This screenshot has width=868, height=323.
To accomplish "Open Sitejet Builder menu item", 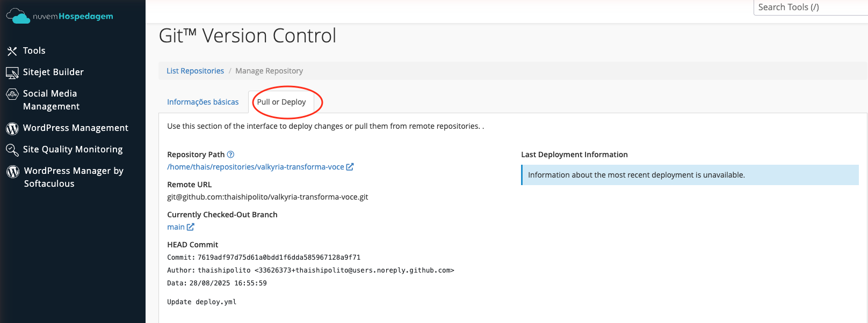I will click(53, 72).
